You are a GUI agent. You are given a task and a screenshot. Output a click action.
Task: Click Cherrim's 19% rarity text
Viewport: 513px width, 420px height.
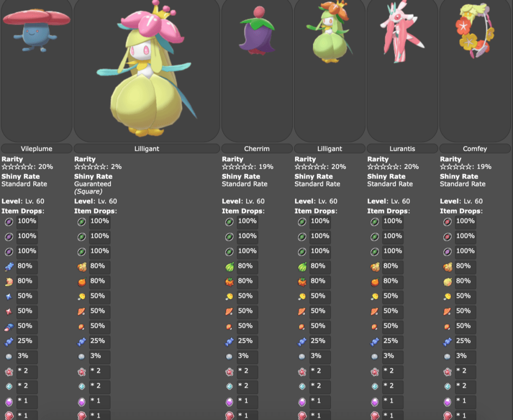(266, 167)
